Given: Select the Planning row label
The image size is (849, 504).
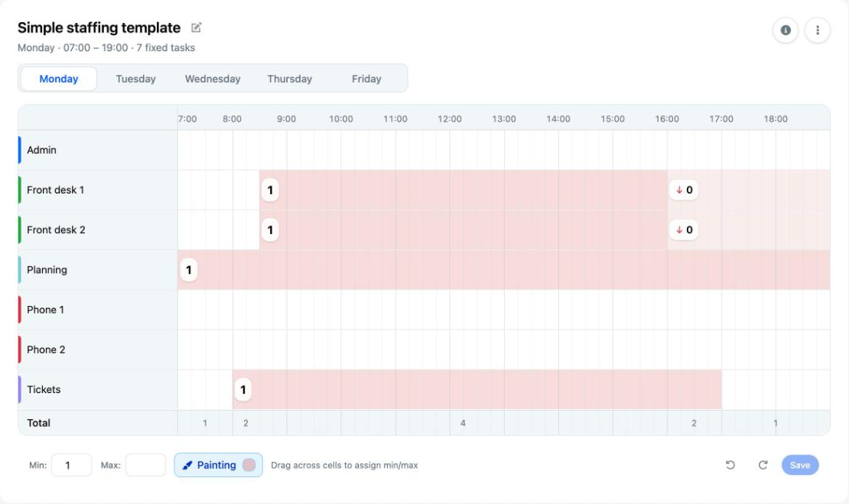Looking at the screenshot, I should click(x=47, y=270).
